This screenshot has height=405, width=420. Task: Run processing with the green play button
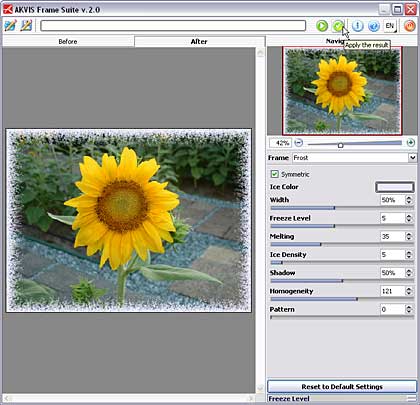tap(322, 26)
